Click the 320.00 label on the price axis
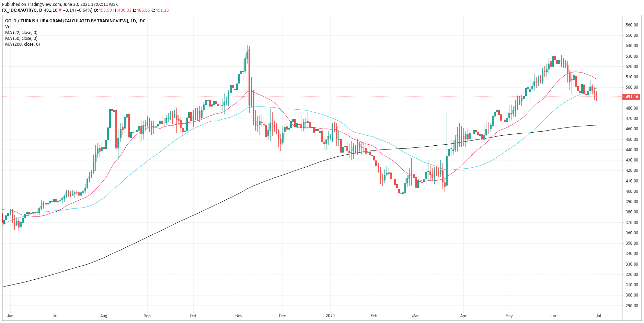 point(632,275)
